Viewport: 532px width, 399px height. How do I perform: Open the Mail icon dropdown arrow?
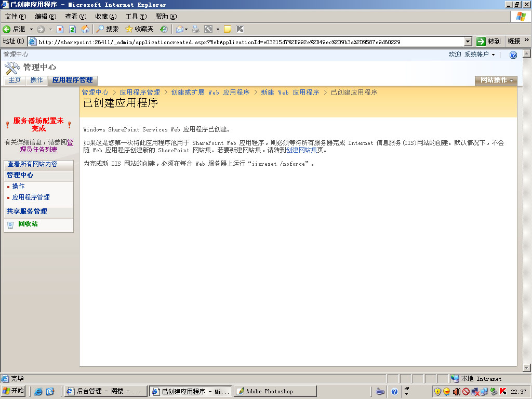pyautogui.click(x=187, y=29)
